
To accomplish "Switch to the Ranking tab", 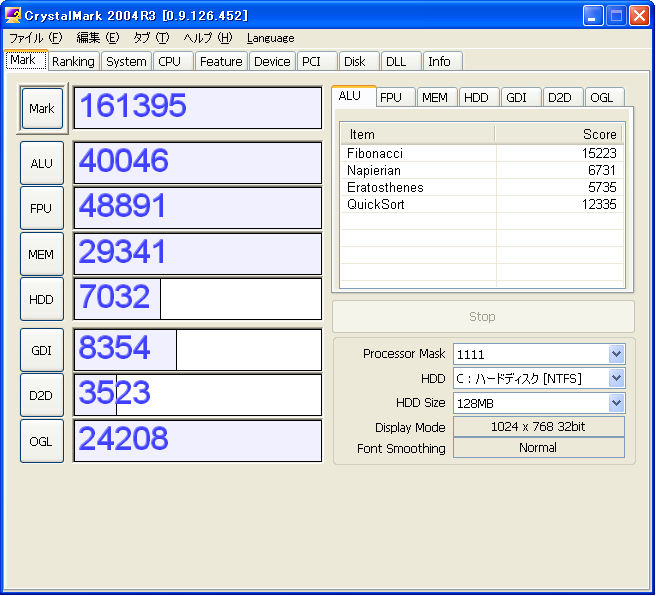I will tap(73, 61).
